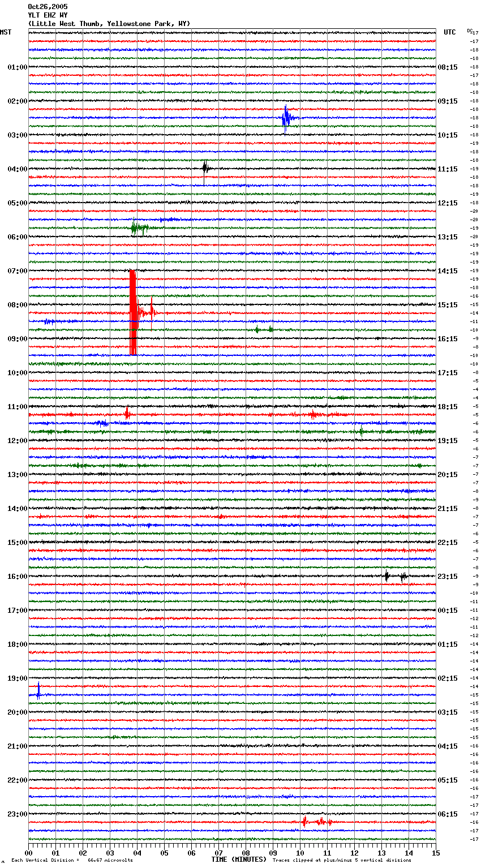Image resolution: width=481 pixels, height=868 pixels.
Task: Select the 01:00 MST hour label
Action: [x=17, y=67]
